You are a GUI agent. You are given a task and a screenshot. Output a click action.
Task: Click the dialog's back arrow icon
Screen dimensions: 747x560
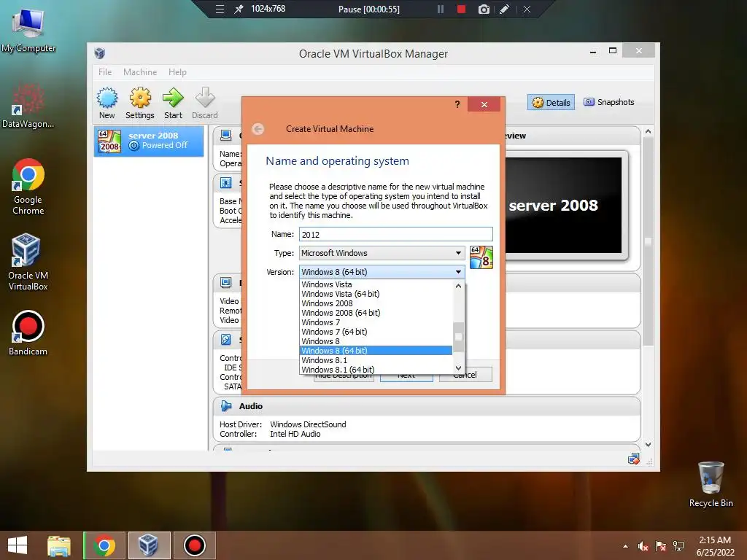point(258,129)
